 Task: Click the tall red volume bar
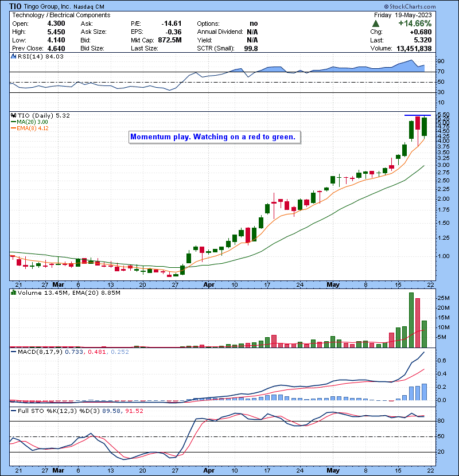coord(418,323)
